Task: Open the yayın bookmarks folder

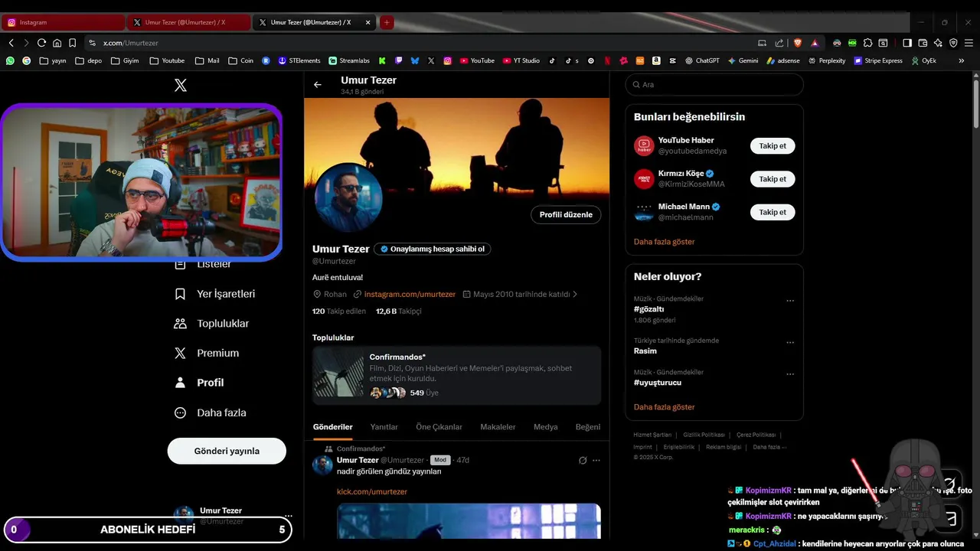Action: point(53,60)
